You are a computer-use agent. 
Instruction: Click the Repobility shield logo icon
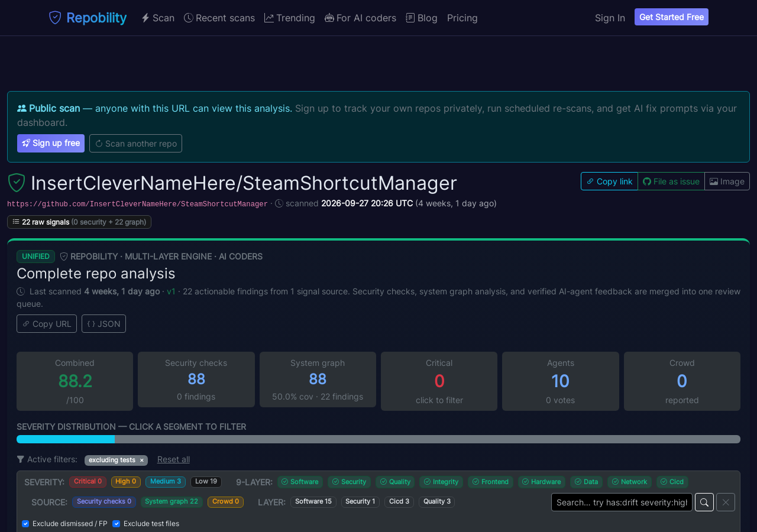(x=55, y=18)
